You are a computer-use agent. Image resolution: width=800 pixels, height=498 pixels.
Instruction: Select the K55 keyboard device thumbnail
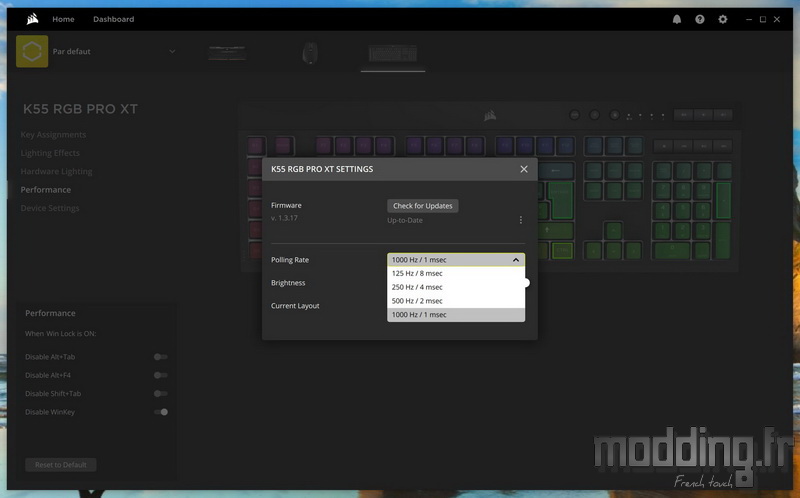click(393, 53)
